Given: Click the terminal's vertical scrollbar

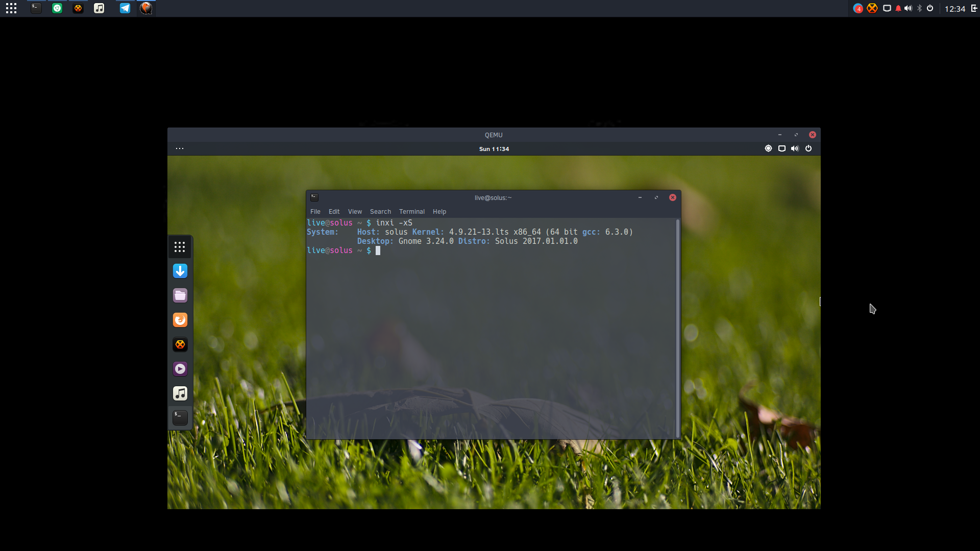Looking at the screenshot, I should (x=678, y=328).
